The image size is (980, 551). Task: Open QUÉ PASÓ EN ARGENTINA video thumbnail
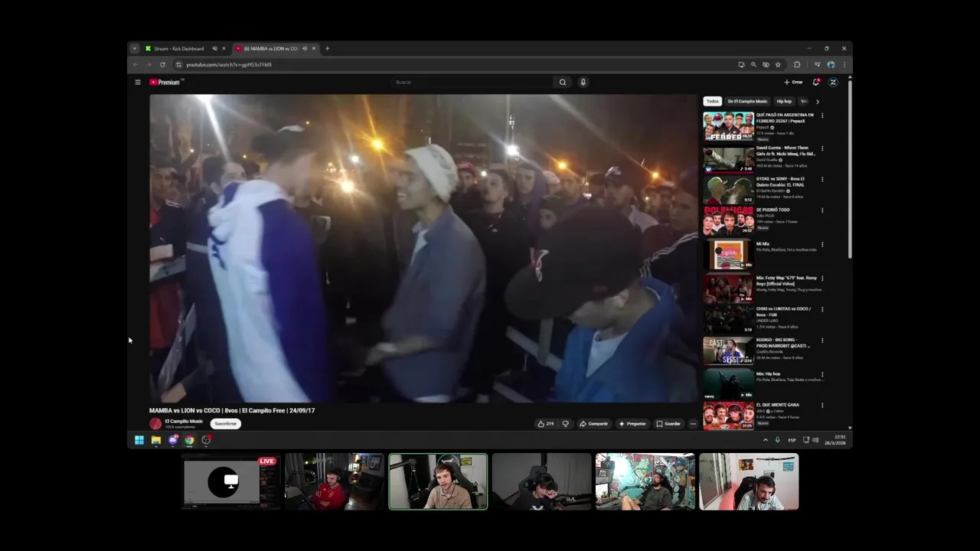pos(728,126)
